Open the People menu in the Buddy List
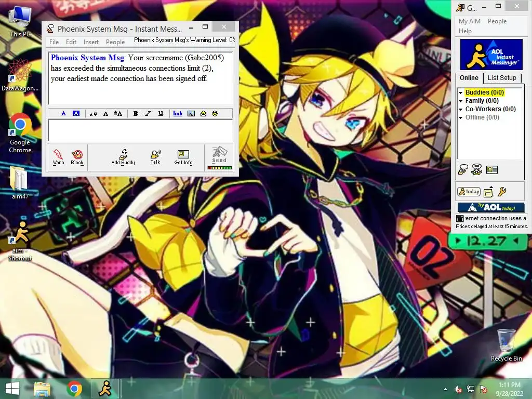The width and height of the screenshot is (532, 399). pos(497,21)
